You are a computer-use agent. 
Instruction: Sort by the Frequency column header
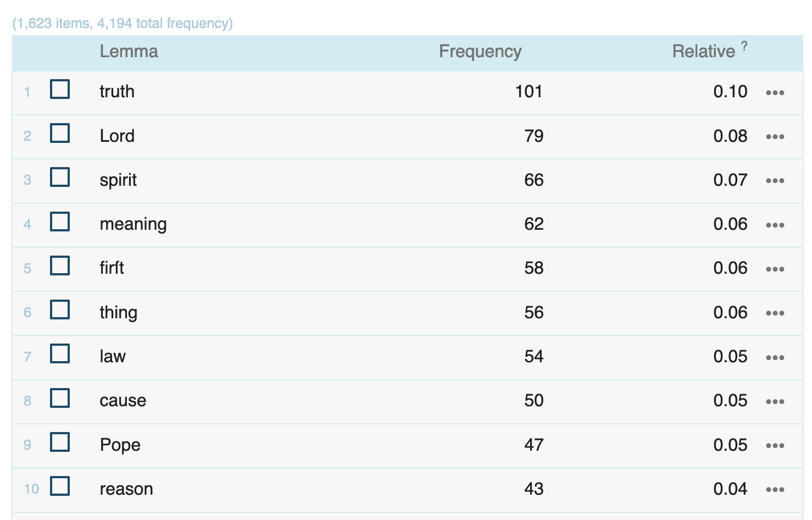(480, 52)
